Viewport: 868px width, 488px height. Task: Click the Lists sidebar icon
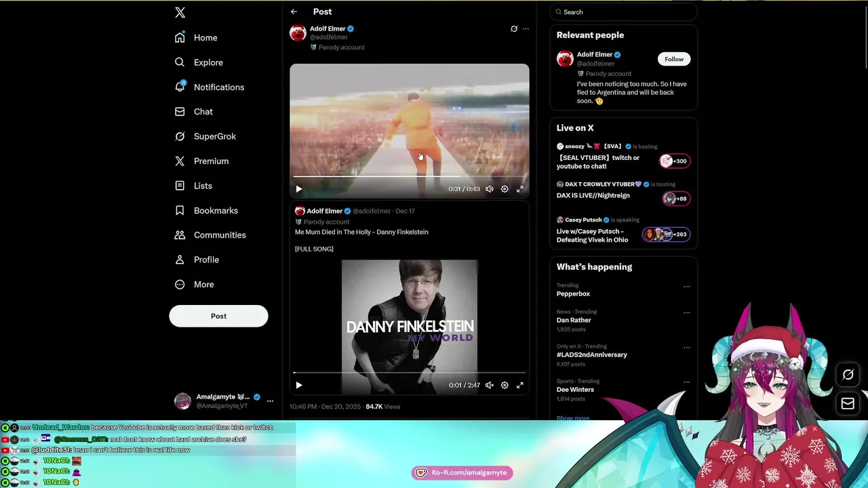click(180, 186)
